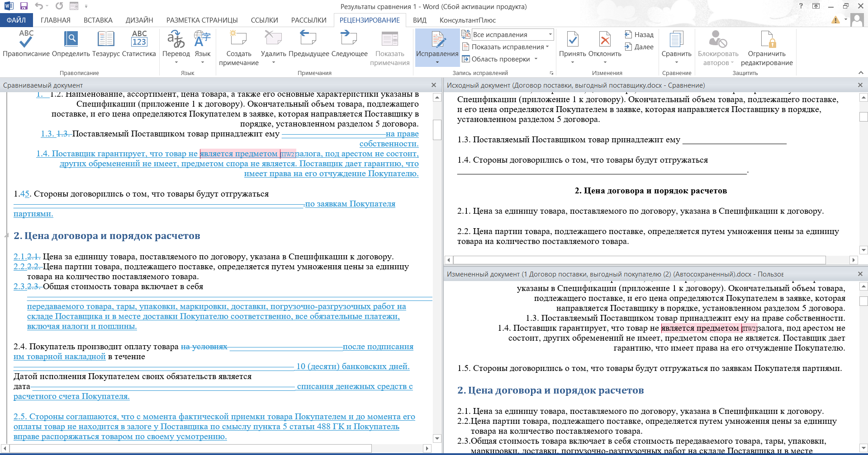Switch to the РАССЫЛКИ tab

pos(309,20)
